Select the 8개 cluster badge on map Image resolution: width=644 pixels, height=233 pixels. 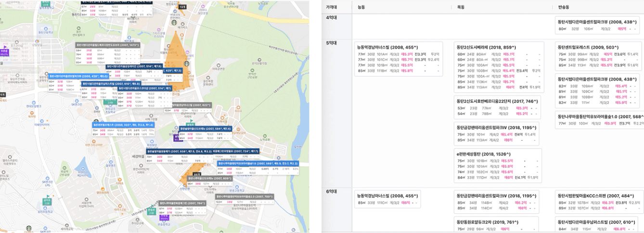click(197, 174)
